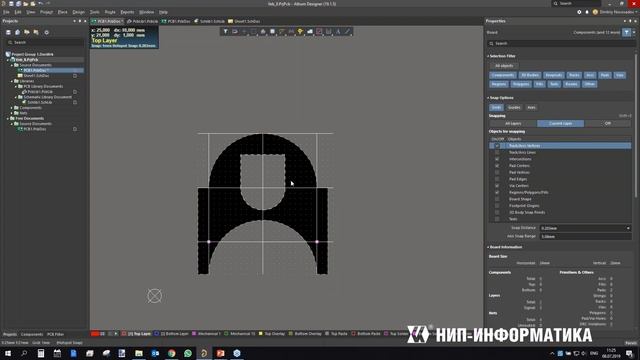The image size is (640, 360).
Task: Collapse the Libraries tree node
Action: click(x=12, y=81)
